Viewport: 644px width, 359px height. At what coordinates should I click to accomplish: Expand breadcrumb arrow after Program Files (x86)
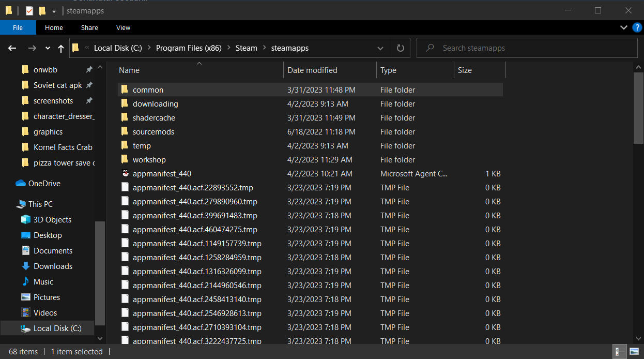[228, 48]
